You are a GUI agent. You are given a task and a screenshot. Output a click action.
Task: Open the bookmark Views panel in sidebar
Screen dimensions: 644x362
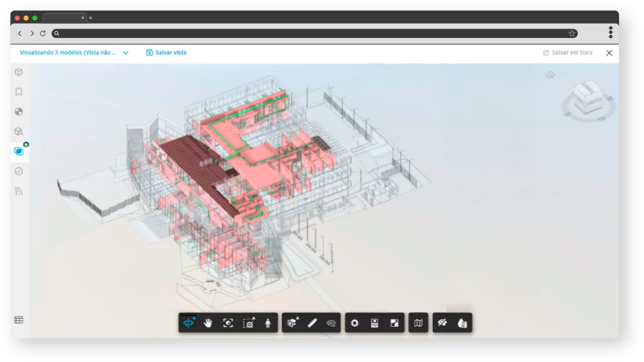[x=19, y=91]
